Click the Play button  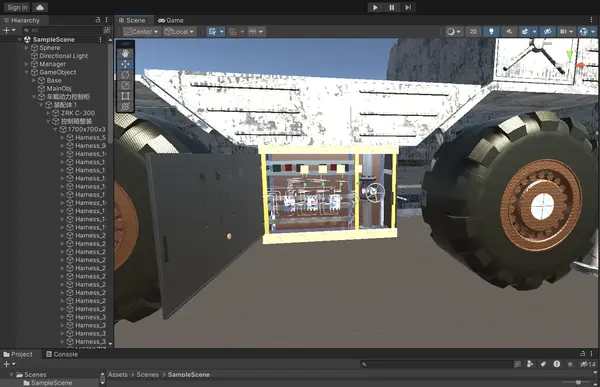coord(375,7)
